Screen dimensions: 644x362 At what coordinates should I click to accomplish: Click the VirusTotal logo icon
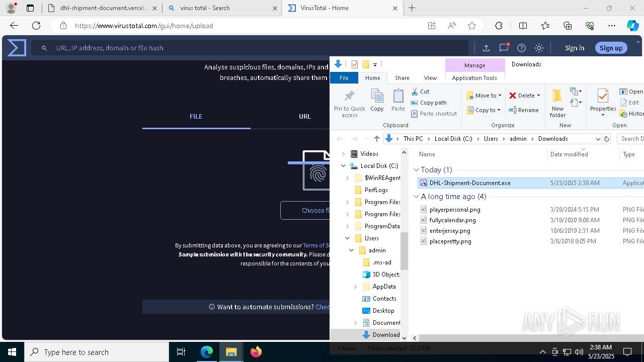tap(17, 48)
